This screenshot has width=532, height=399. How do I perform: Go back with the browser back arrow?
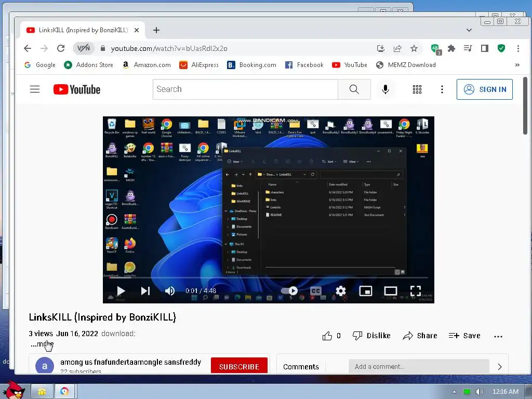pos(28,48)
